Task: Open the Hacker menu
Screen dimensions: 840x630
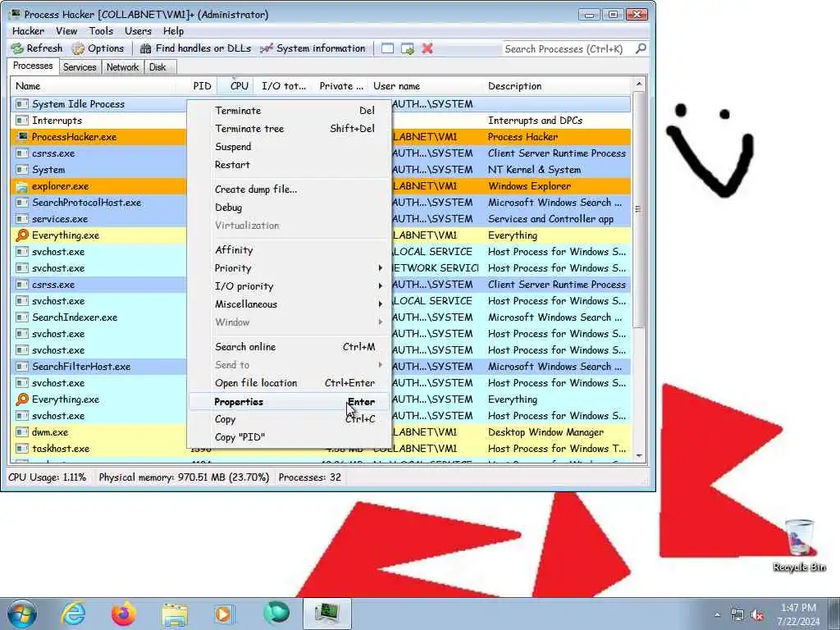Action: tap(29, 31)
